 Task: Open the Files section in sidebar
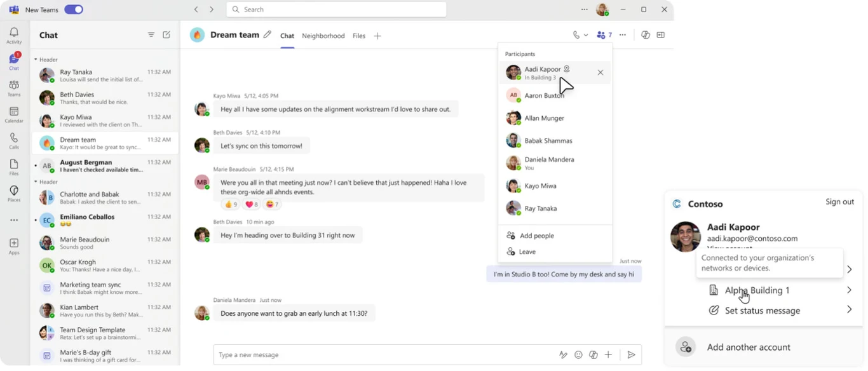(14, 168)
